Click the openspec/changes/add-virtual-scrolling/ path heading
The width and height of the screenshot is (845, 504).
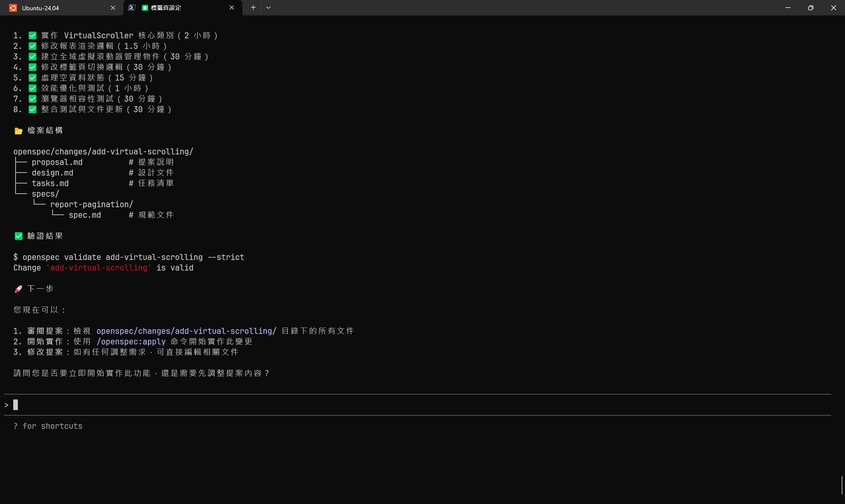103,152
